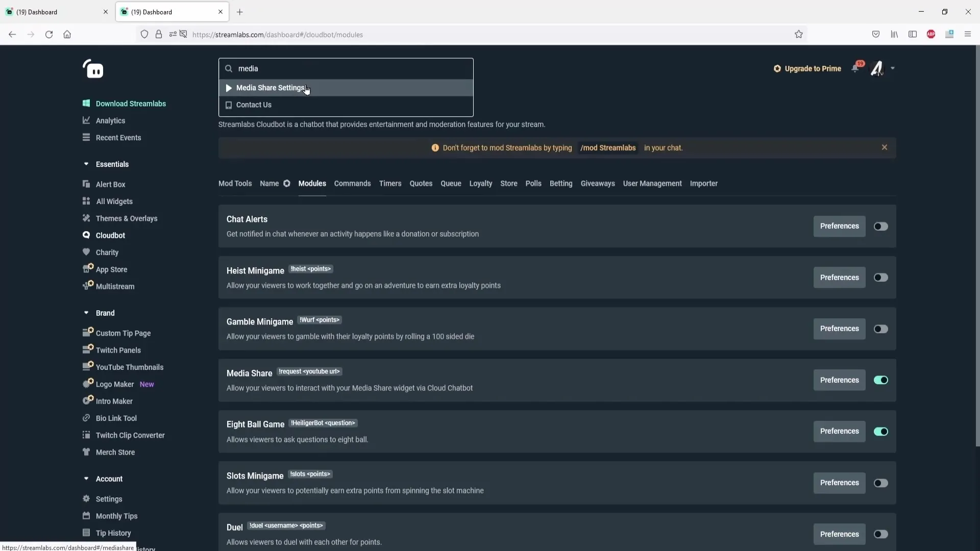This screenshot has width=980, height=551.
Task: Disable the Eight Ball Game toggle
Action: click(x=881, y=432)
